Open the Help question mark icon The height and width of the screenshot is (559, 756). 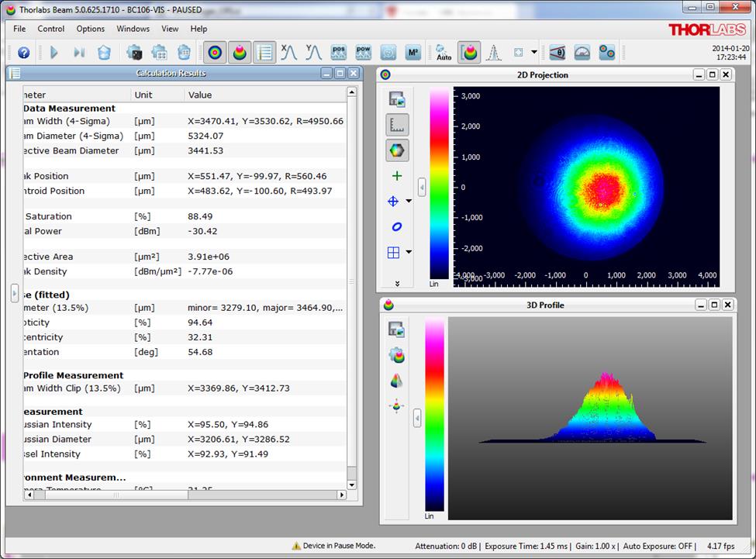coord(23,53)
